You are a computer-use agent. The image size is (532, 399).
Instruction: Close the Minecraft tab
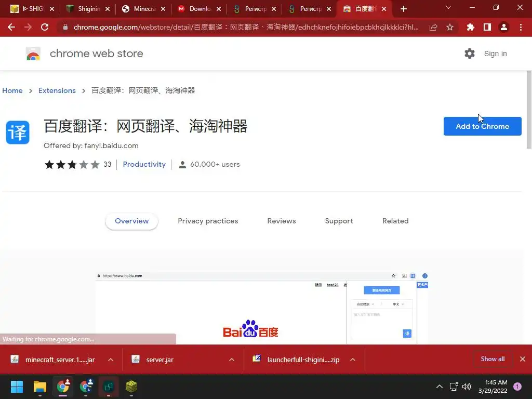(163, 9)
